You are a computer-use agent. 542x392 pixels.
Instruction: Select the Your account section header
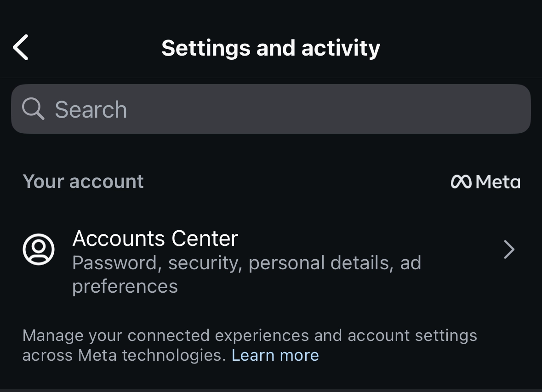tap(83, 182)
